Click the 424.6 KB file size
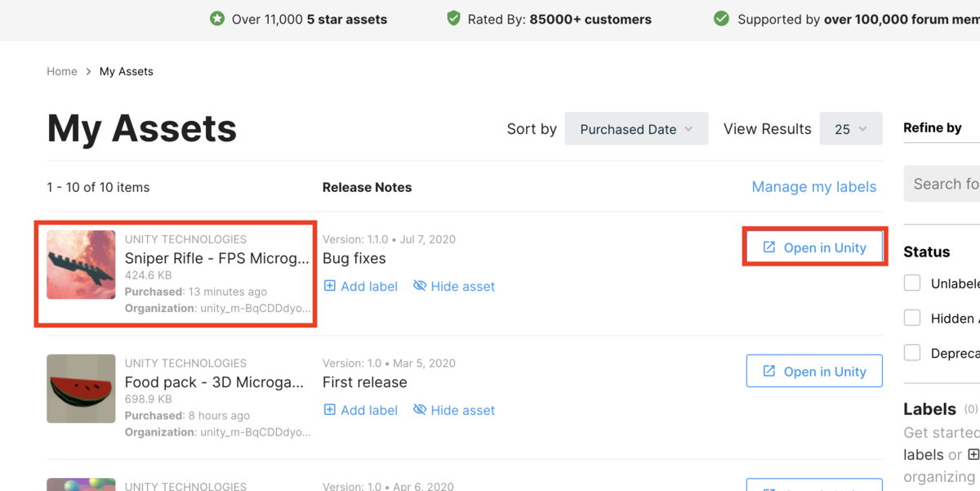 click(148, 275)
